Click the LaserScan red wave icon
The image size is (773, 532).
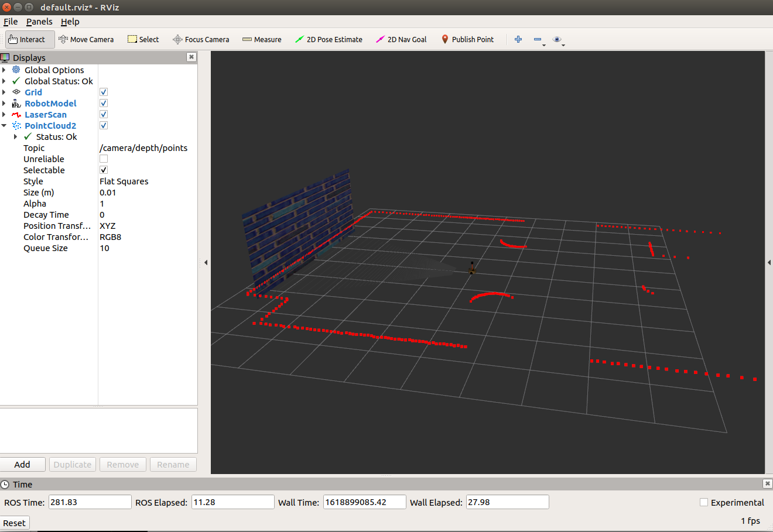point(16,115)
